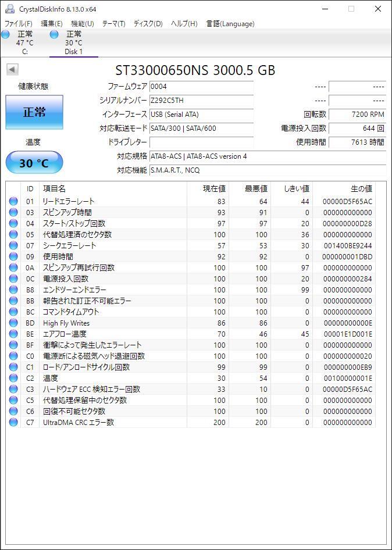Image resolution: width=392 pixels, height=550 pixels.
Task: Click the empty ドライブレター field
Action: click(201, 142)
